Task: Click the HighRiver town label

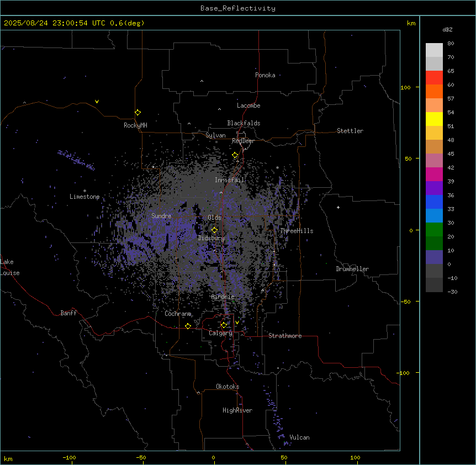Action: coord(237,410)
